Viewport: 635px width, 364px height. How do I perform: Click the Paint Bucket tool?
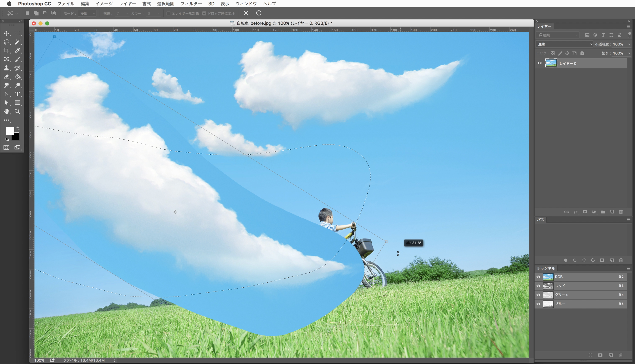(x=17, y=77)
